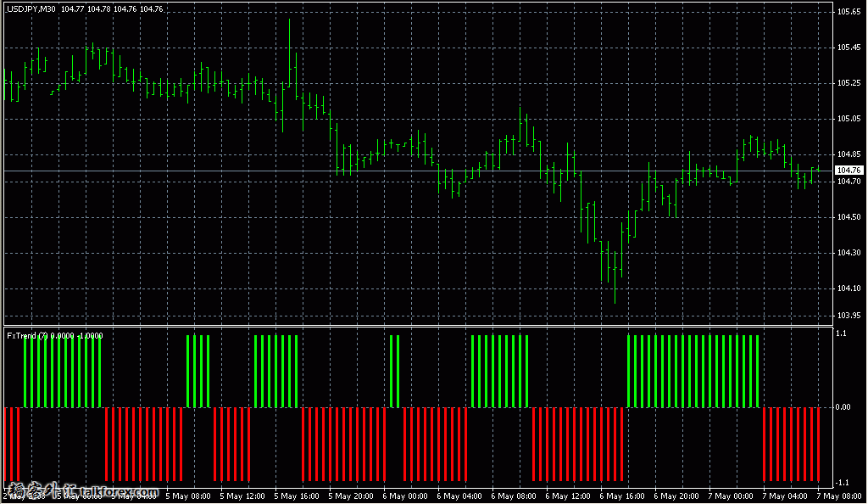Image resolution: width=868 pixels, height=504 pixels.
Task: Click the 1.1 indicator scale label
Action: click(841, 333)
